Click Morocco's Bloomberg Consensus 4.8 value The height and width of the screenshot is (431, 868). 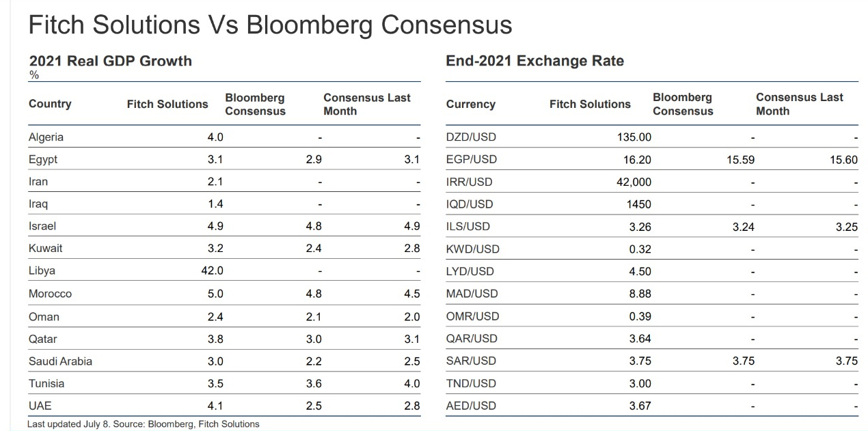[314, 294]
